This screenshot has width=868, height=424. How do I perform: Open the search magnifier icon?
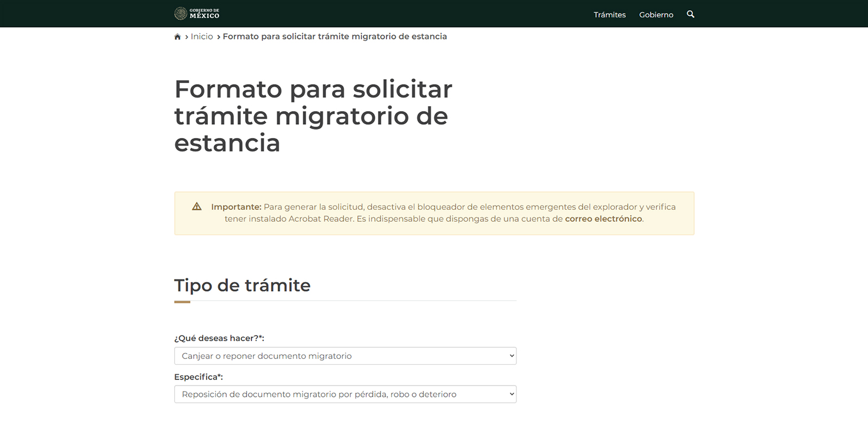(691, 14)
